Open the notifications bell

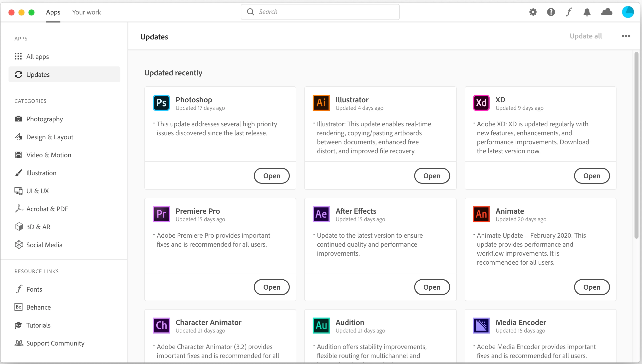coord(587,12)
